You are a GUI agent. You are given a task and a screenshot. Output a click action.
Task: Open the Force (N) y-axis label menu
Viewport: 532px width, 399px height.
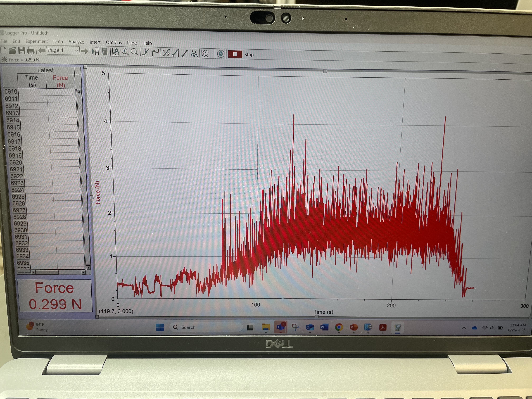98,192
